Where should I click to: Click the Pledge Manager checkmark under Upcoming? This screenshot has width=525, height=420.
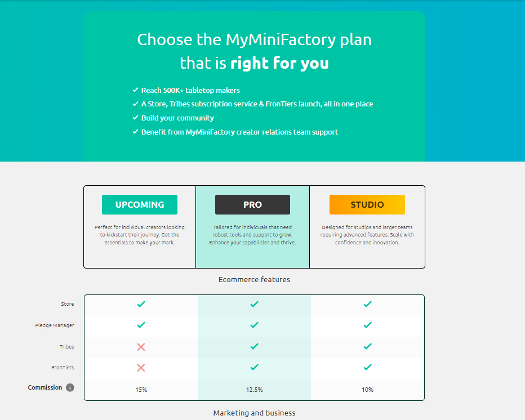coord(141,325)
